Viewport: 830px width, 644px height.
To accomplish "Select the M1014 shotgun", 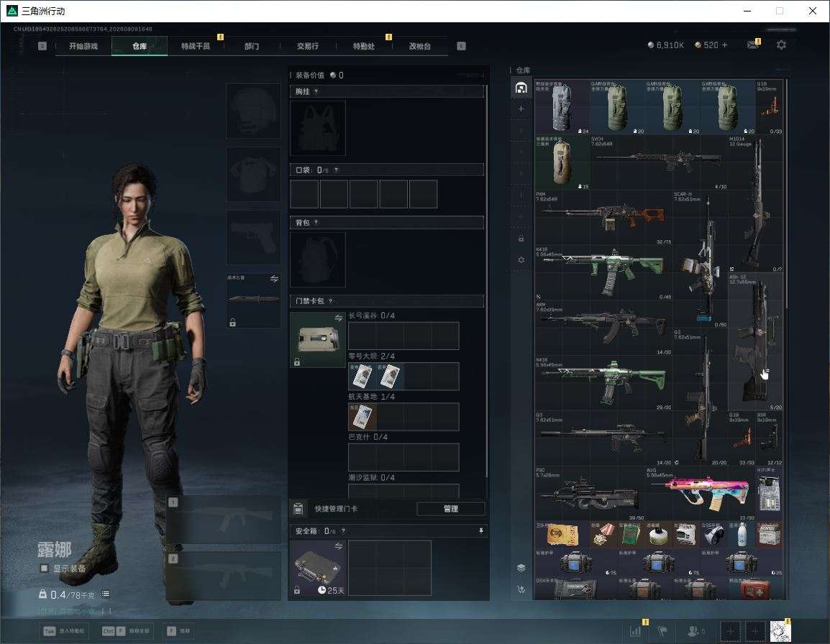I will click(755, 203).
